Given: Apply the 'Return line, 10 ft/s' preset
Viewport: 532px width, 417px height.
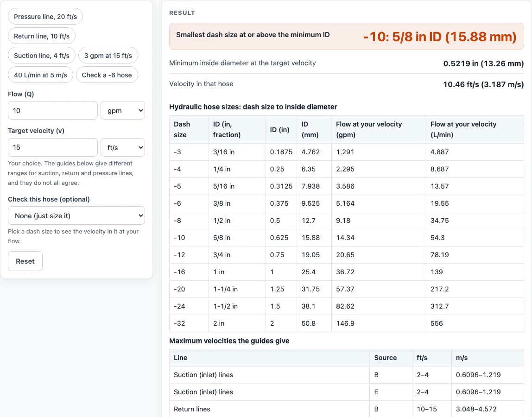Looking at the screenshot, I should coord(41,36).
